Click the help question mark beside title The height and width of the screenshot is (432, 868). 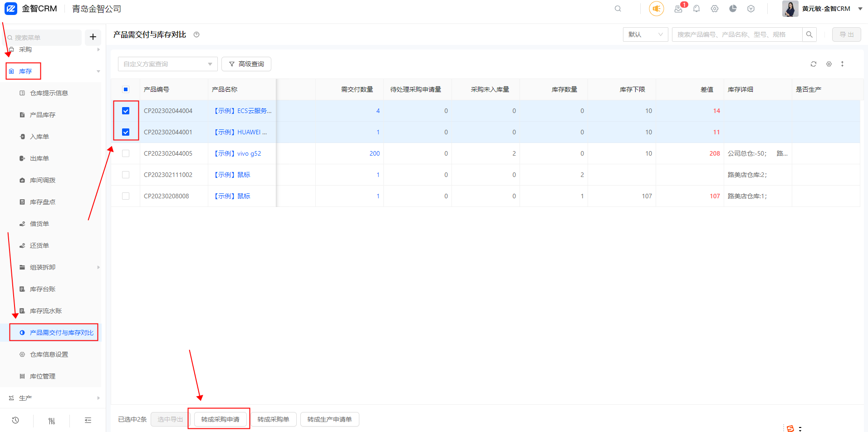tap(196, 34)
